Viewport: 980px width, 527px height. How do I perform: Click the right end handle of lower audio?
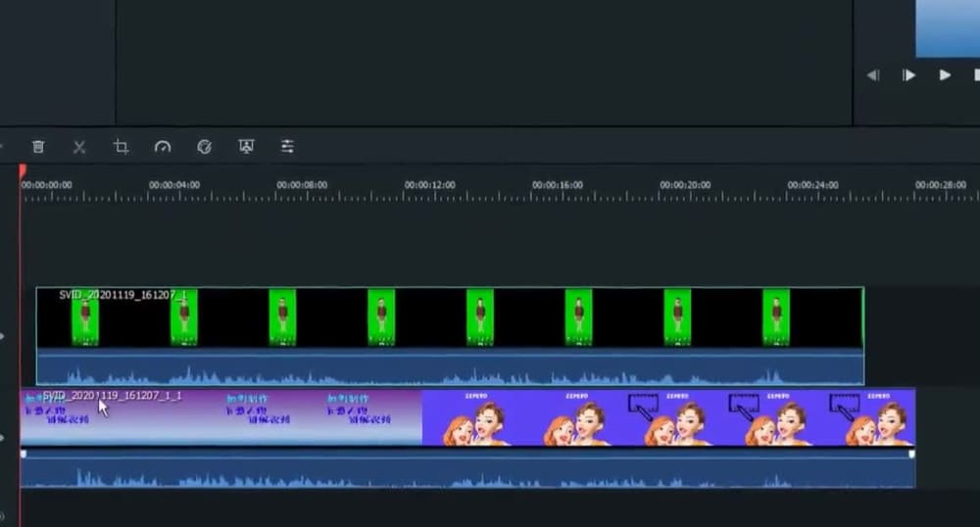click(x=911, y=454)
